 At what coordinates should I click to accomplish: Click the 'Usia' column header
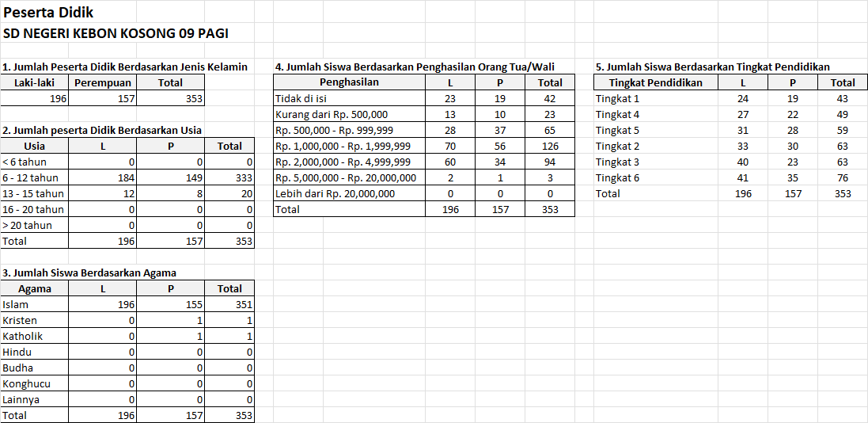pyautogui.click(x=34, y=147)
